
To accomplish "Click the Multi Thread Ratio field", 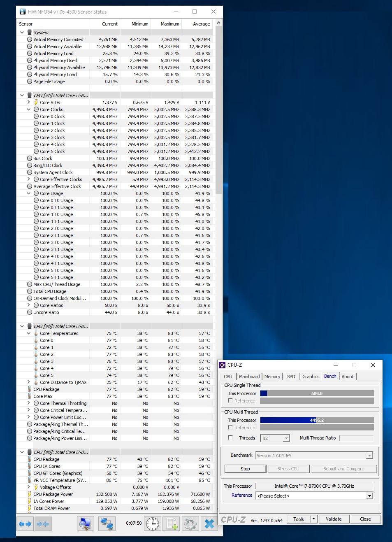I will coord(356,438).
